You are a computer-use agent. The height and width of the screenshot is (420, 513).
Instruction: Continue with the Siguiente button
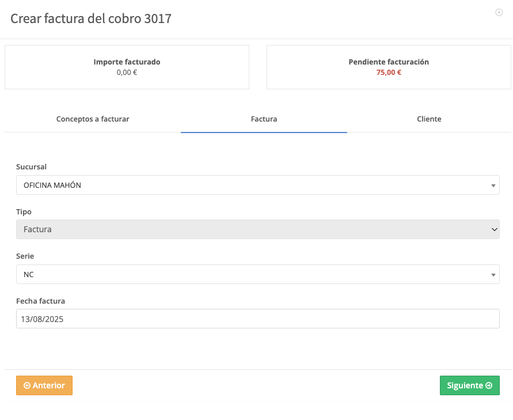tap(469, 385)
